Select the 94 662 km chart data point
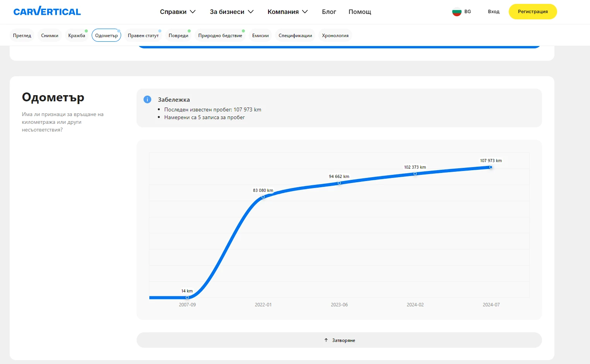 tap(339, 183)
